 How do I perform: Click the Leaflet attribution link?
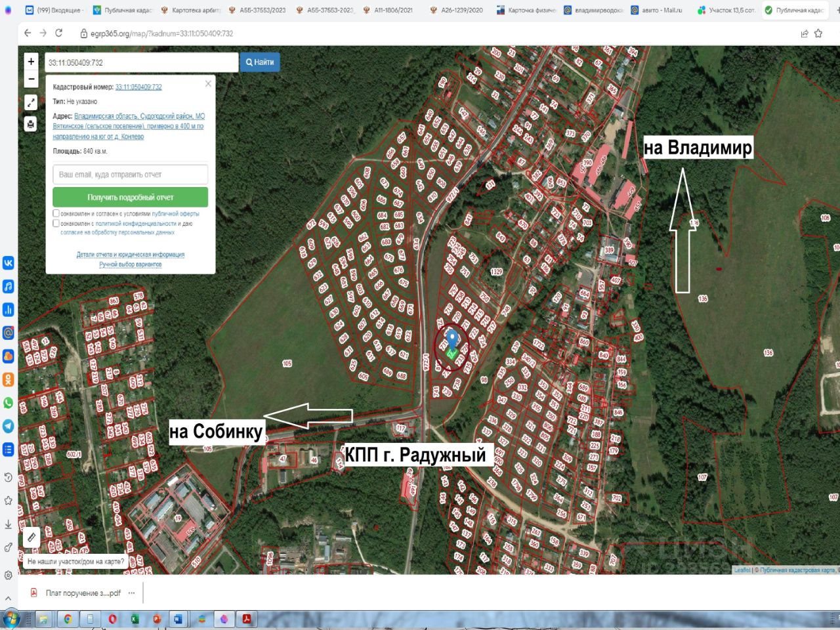click(x=742, y=570)
